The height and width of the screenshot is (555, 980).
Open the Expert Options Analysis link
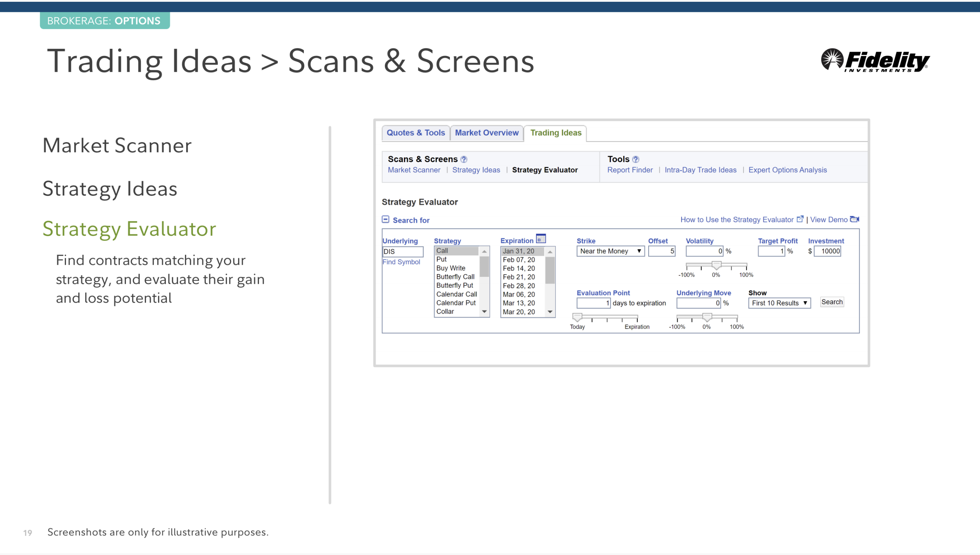[788, 170]
